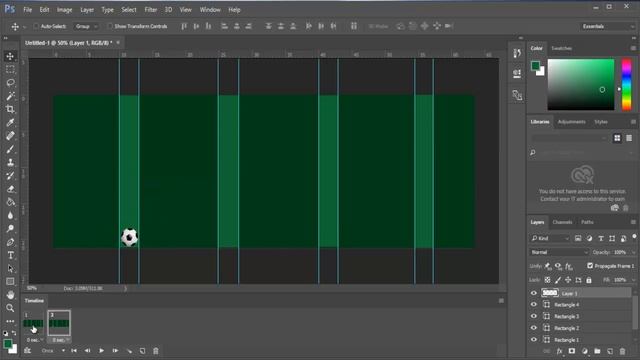Go to the first timeline frame
640x360 pixels.
pyautogui.click(x=74, y=351)
